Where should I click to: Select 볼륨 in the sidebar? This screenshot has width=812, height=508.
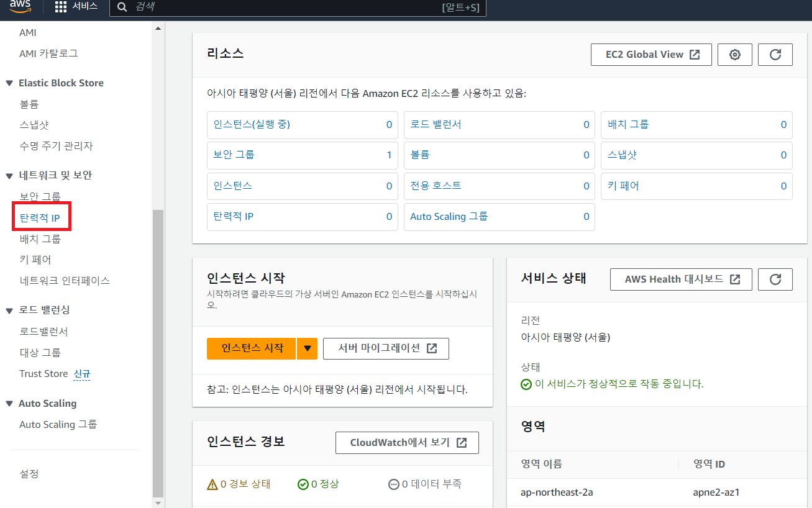[29, 104]
